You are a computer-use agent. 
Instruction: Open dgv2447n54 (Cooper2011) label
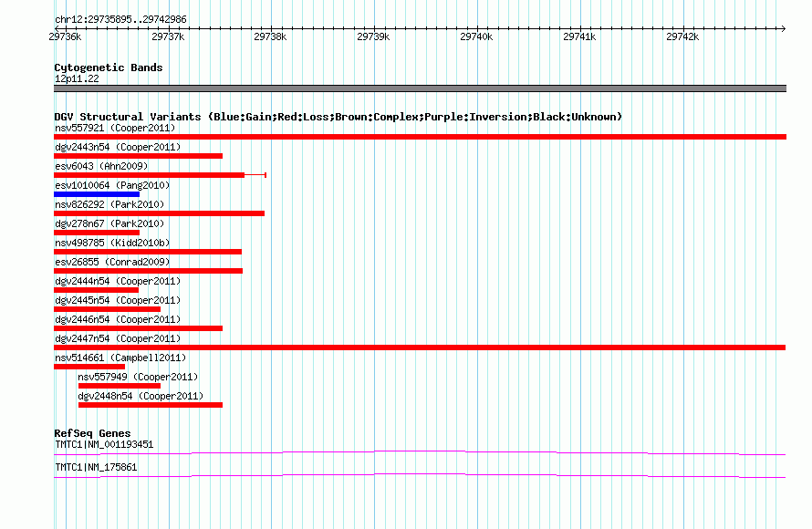pyautogui.click(x=118, y=338)
